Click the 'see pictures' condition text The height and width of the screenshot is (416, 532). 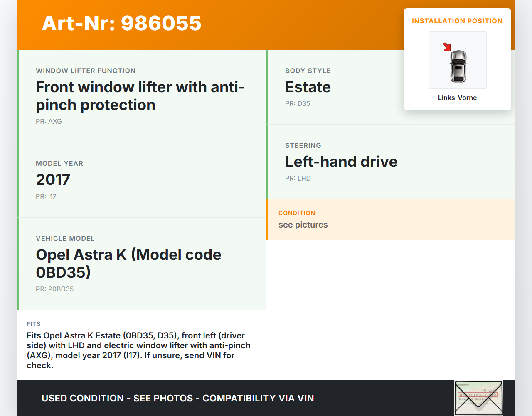pyautogui.click(x=303, y=225)
